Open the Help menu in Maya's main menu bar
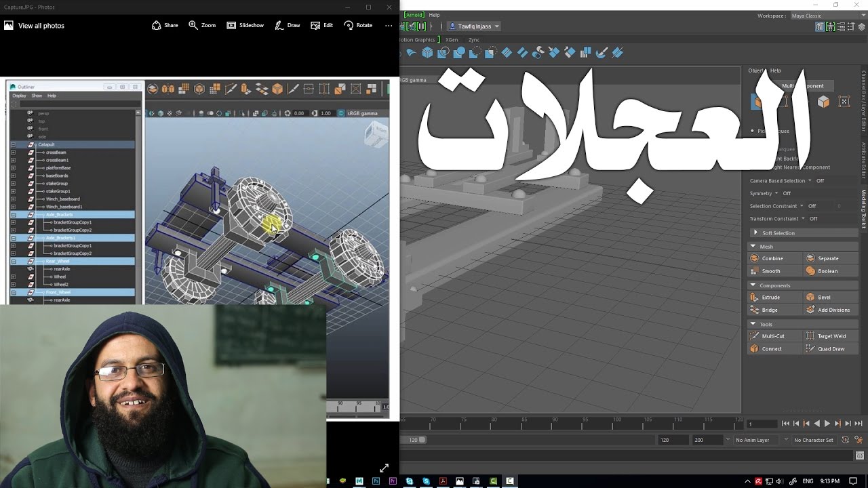Image resolution: width=868 pixels, height=488 pixels. [x=434, y=15]
